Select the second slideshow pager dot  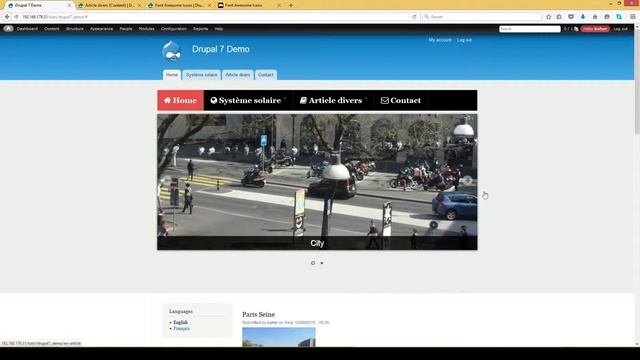(x=322, y=263)
